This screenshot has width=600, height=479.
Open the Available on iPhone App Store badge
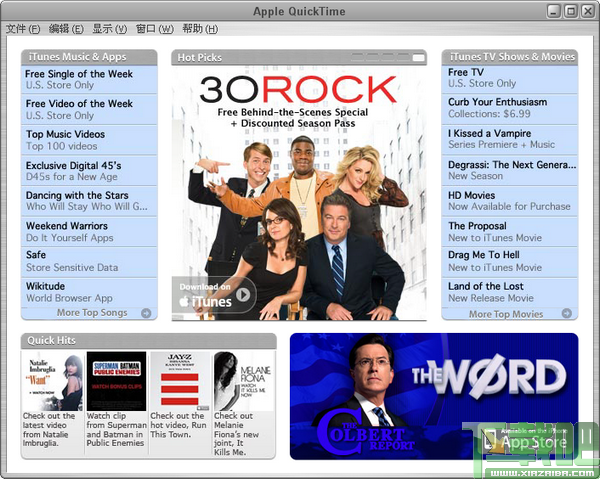tap(526, 439)
